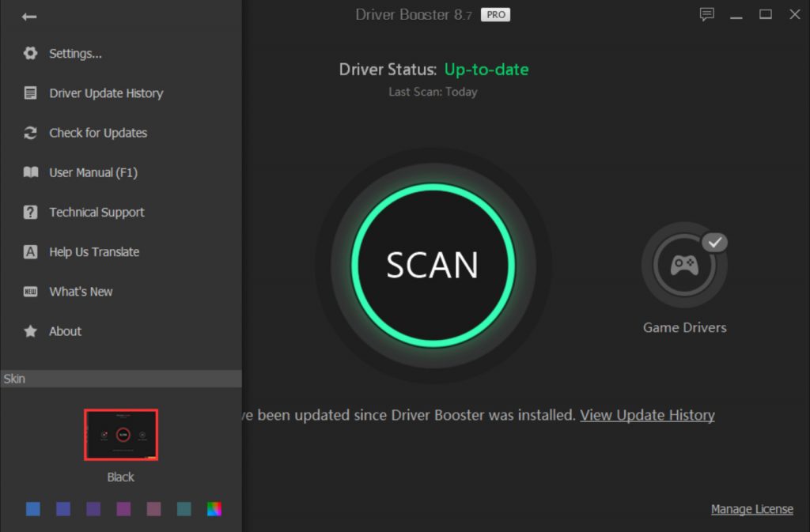Open the feedback speech bubble icon
This screenshot has height=532, width=810.
click(x=707, y=14)
